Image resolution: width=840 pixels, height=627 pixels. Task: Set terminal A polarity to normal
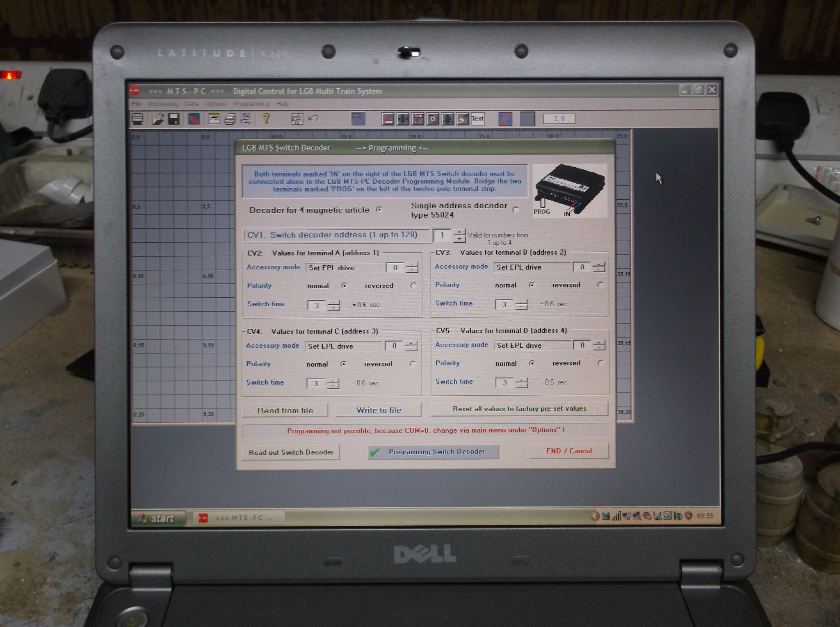pyautogui.click(x=344, y=285)
